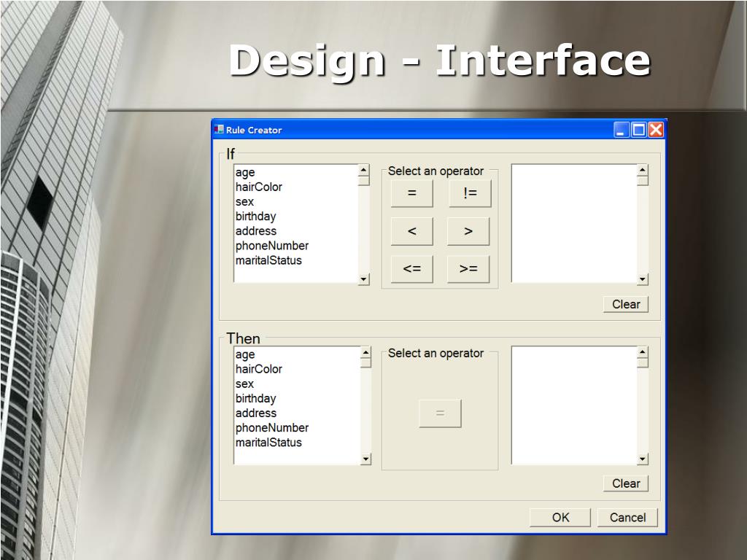747x560 pixels.
Task: Clear the If section conditions
Action: tap(626, 304)
